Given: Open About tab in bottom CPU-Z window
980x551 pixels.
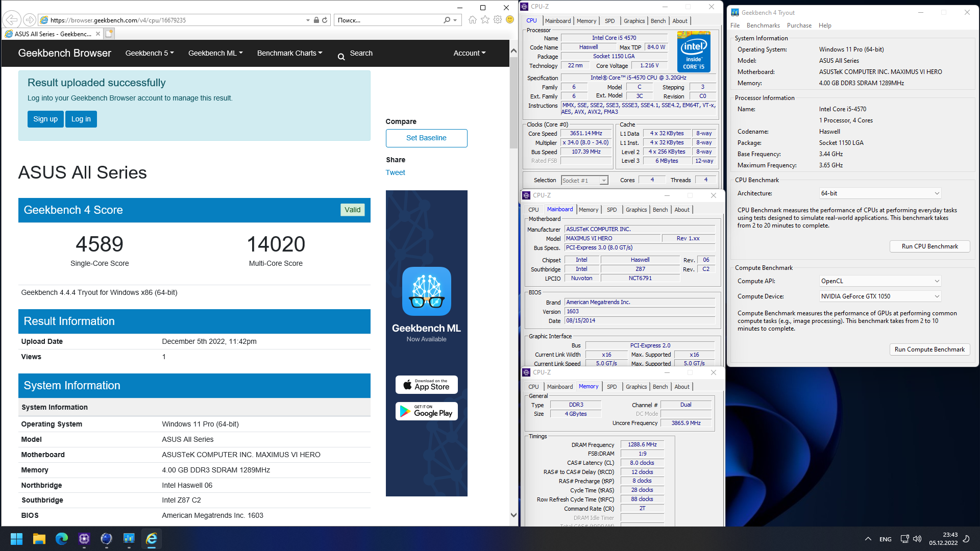Looking at the screenshot, I should click(681, 387).
